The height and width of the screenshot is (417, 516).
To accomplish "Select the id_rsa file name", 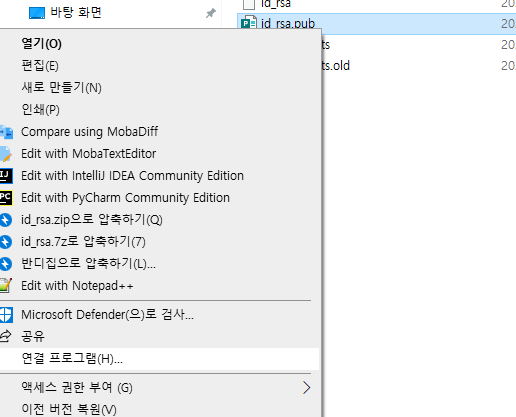I will click(x=276, y=4).
